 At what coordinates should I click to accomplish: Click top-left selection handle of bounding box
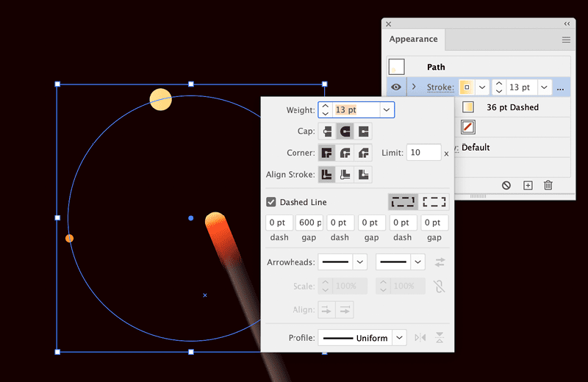pos(57,84)
